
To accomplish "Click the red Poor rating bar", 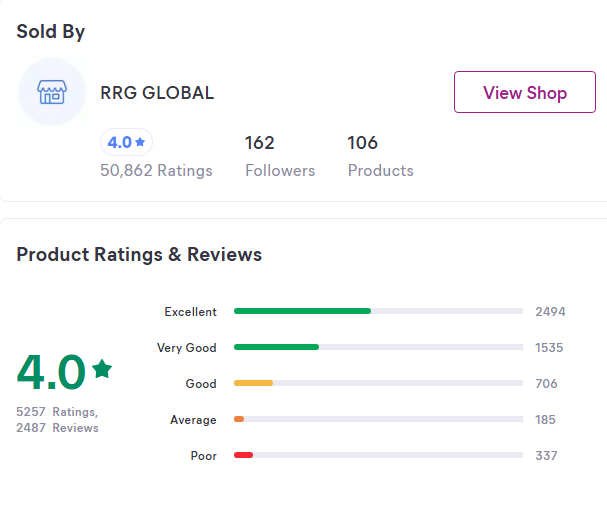I will pos(243,455).
